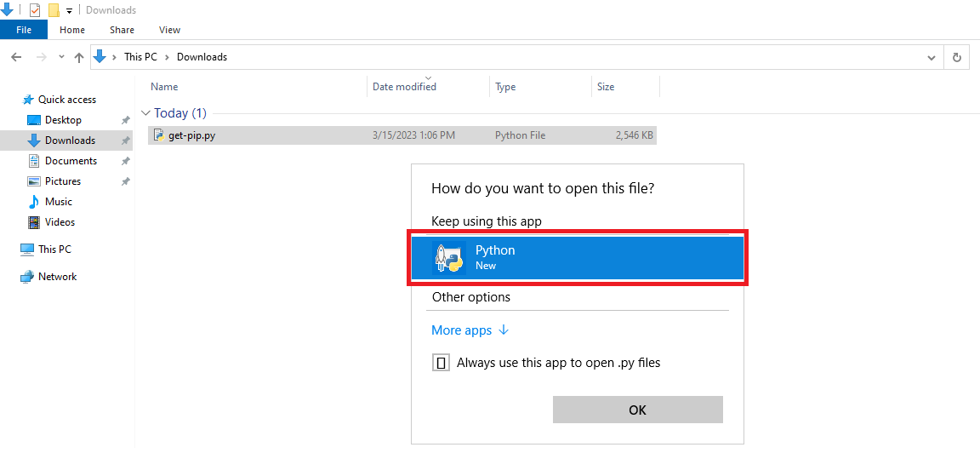Select Network in the navigation pane
980x476 pixels.
(x=48, y=277)
